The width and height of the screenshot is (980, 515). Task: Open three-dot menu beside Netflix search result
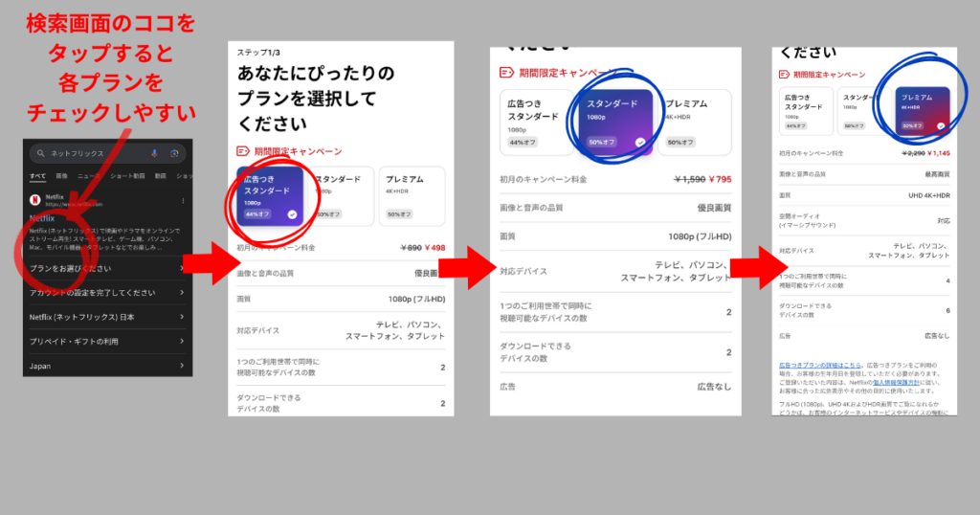(x=183, y=201)
